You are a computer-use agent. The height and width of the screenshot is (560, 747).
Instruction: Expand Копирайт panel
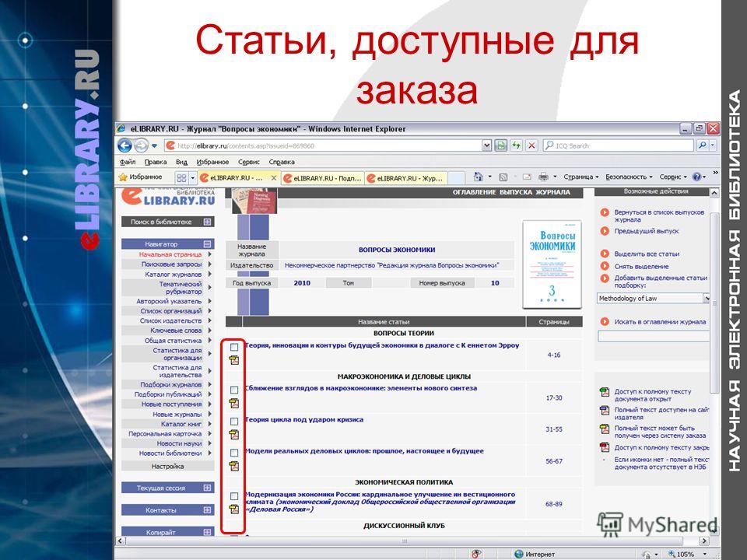click(207, 532)
